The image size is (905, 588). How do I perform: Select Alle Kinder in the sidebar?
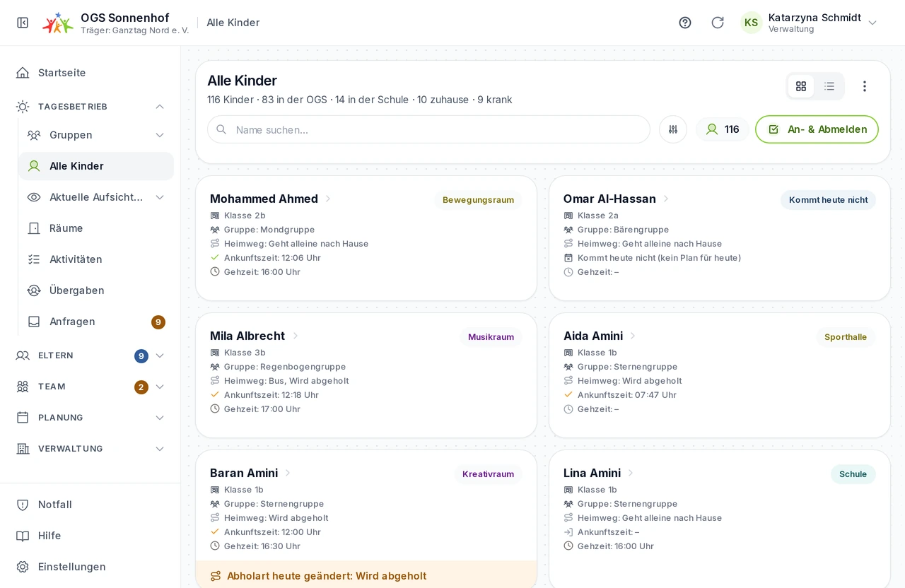[x=96, y=166]
